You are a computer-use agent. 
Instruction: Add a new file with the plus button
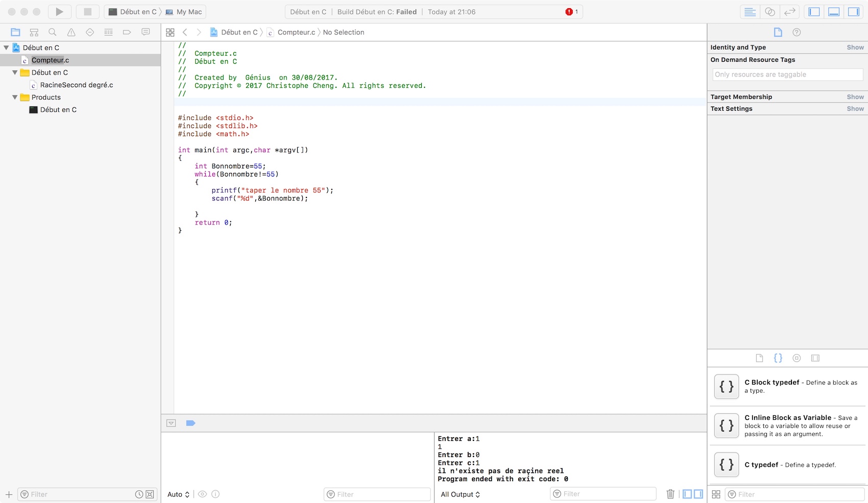9,494
